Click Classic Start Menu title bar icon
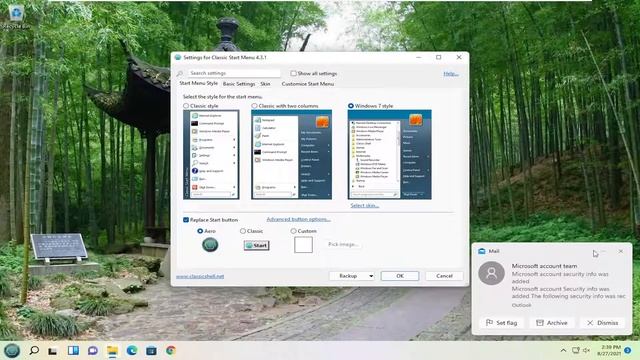The width and height of the screenshot is (640, 360). click(x=178, y=57)
